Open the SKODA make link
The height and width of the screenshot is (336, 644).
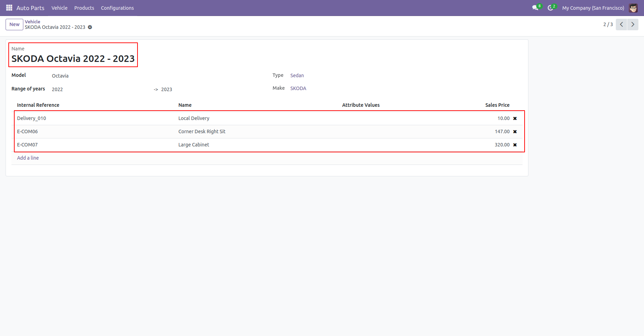[x=298, y=88]
